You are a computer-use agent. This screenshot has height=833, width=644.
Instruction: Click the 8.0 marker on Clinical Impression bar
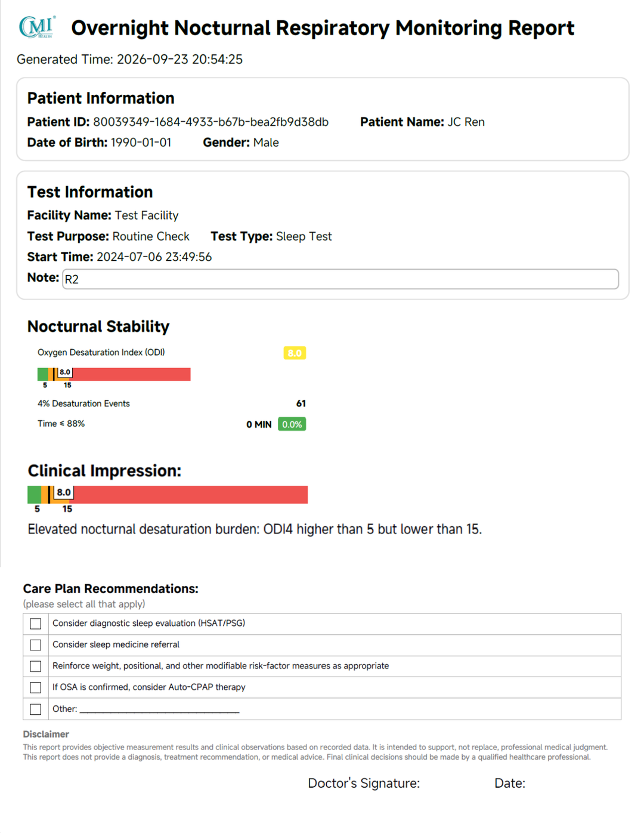[64, 492]
